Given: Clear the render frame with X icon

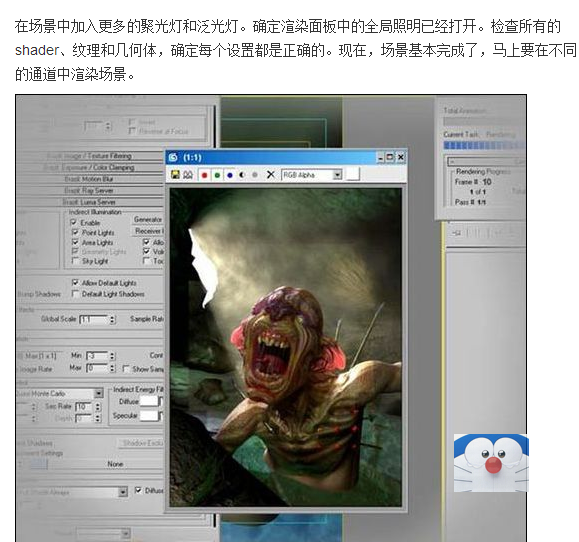Looking at the screenshot, I should click(271, 175).
